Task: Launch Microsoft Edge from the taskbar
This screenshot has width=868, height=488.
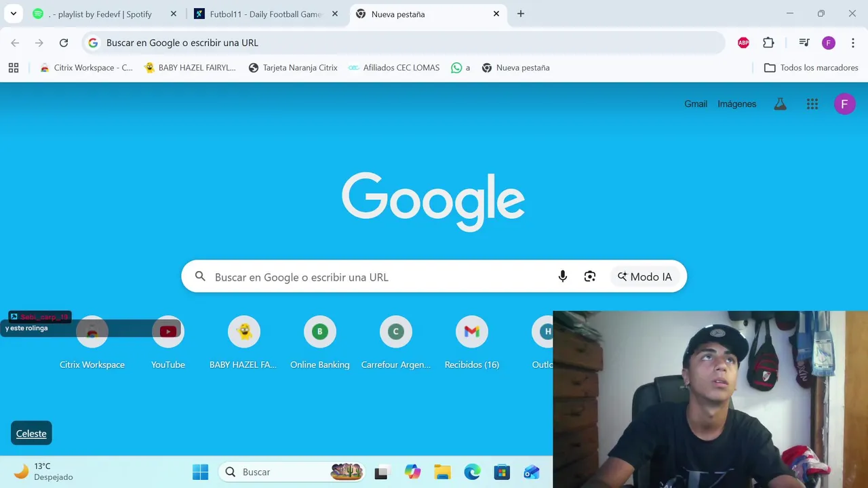Action: tap(472, 472)
